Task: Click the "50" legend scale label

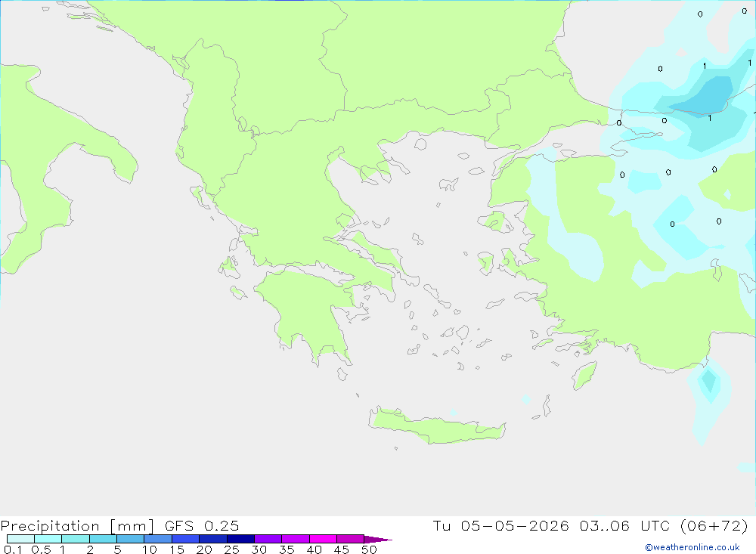Action: pos(369,549)
